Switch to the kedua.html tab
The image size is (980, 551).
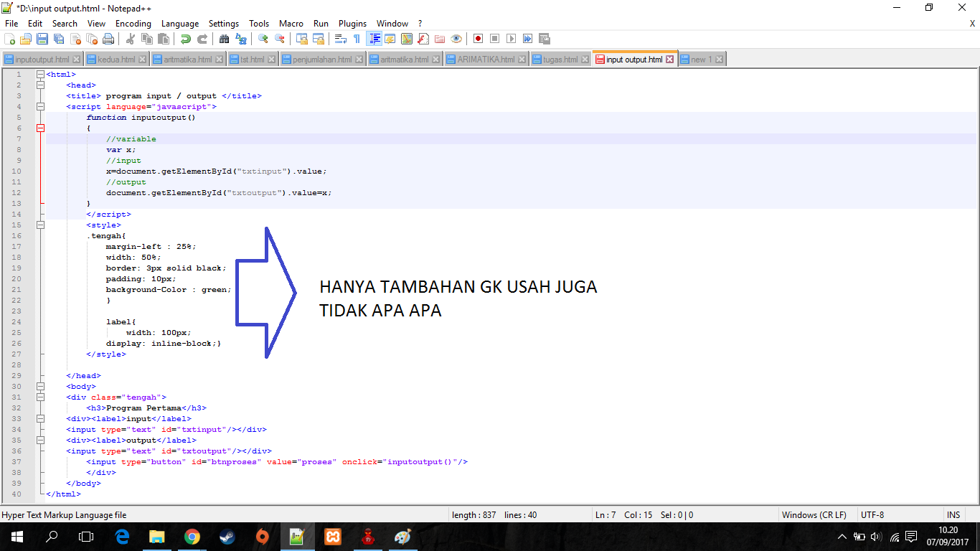116,60
